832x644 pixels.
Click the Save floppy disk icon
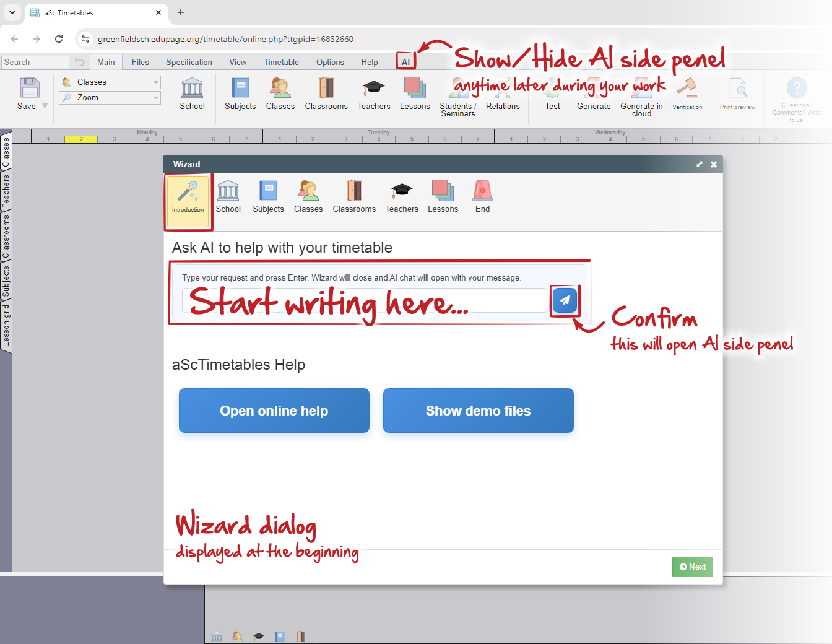29,88
